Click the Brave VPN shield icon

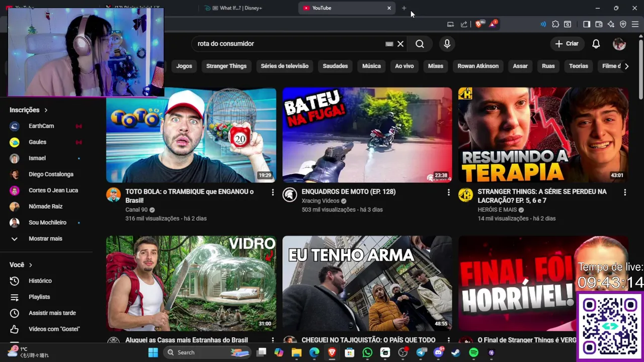[623, 24]
